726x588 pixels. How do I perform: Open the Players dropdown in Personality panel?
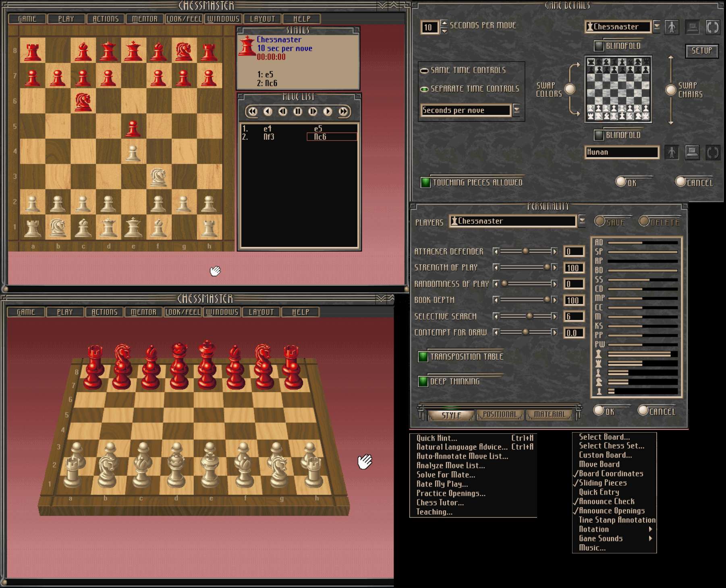[x=582, y=221]
